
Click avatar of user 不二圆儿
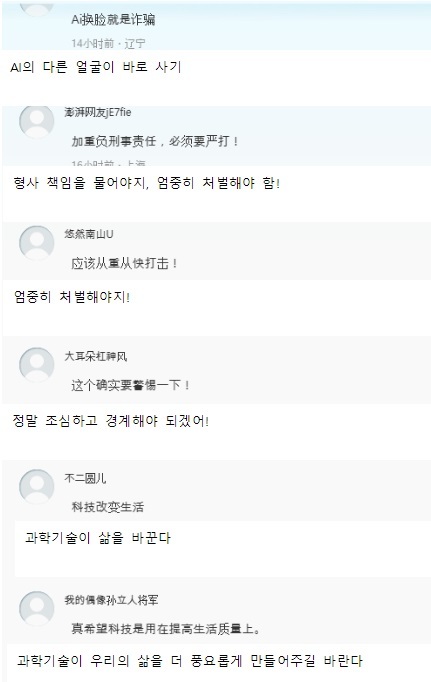click(x=37, y=487)
